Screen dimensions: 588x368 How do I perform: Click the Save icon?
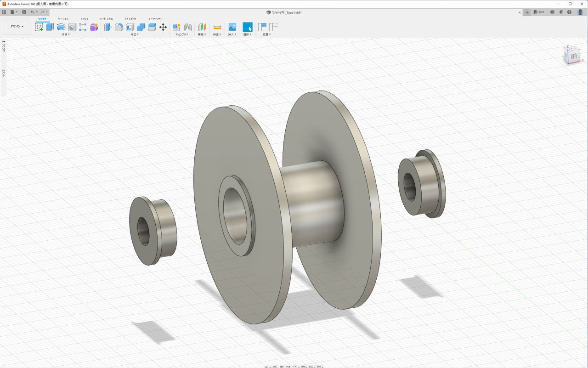pyautogui.click(x=23, y=12)
